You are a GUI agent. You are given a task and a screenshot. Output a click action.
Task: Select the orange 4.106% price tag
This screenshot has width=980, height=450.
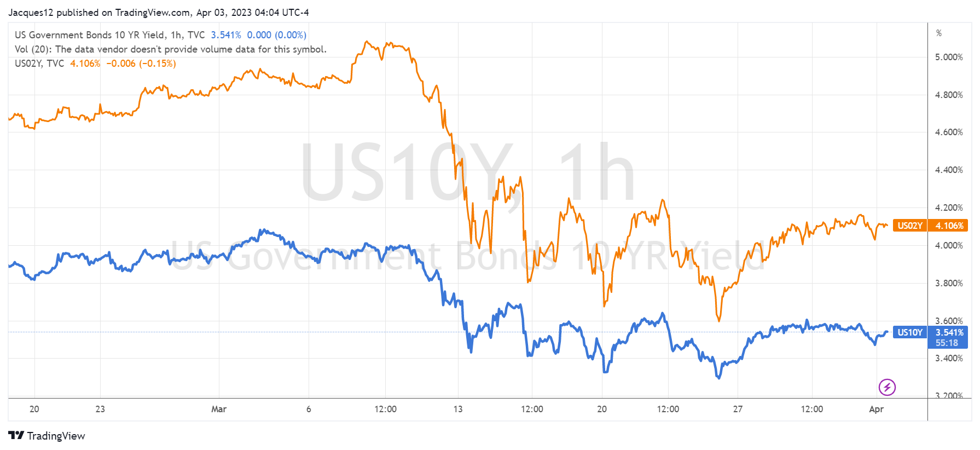click(x=949, y=226)
